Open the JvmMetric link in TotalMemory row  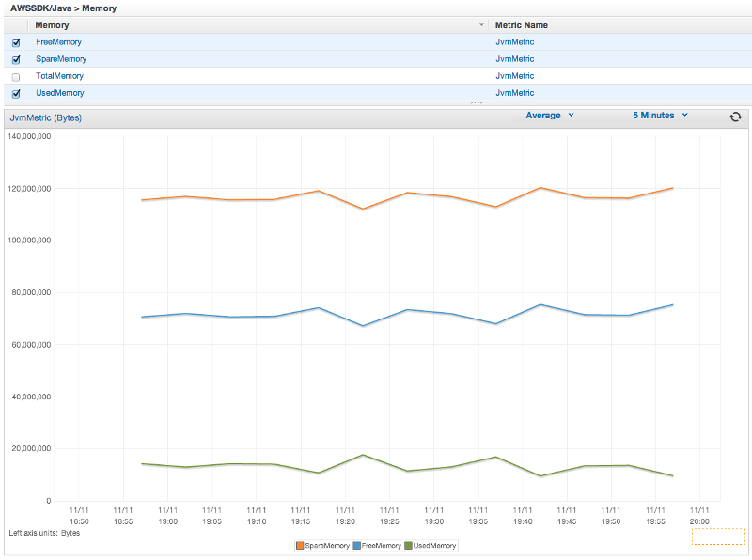pos(514,76)
